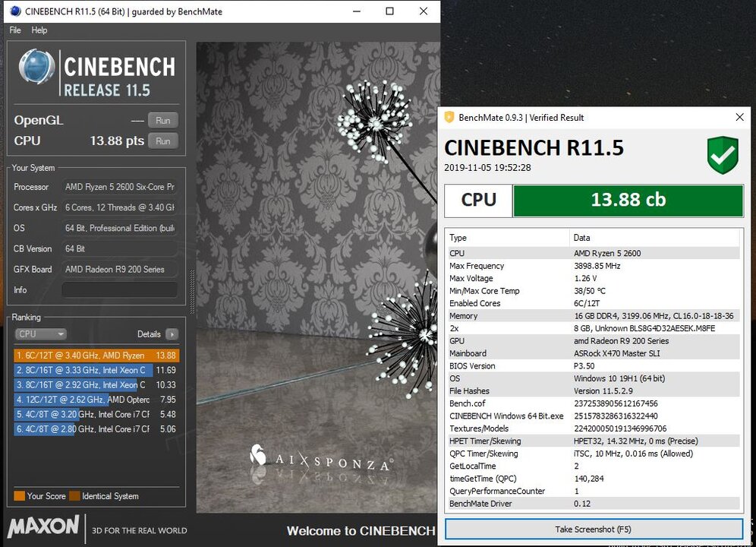Image resolution: width=756 pixels, height=547 pixels.
Task: Click the Cinebench title bar app icon
Action: click(15, 11)
